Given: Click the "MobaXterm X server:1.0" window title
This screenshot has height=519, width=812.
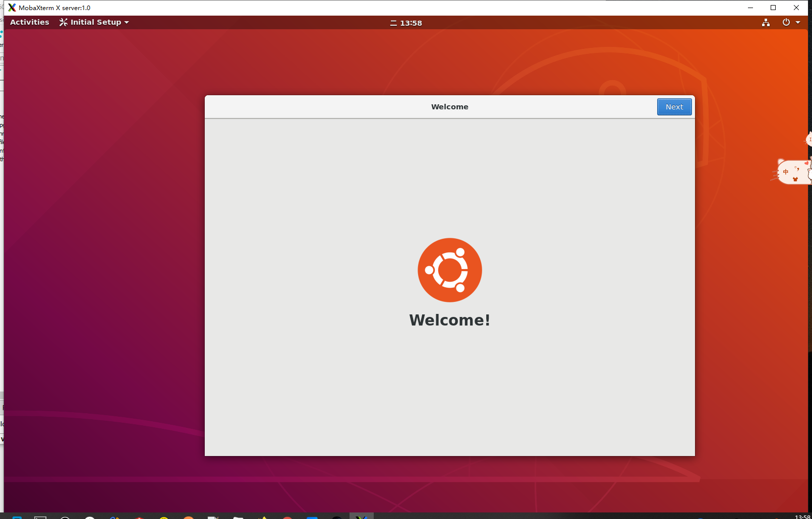Looking at the screenshot, I should 54,8.
